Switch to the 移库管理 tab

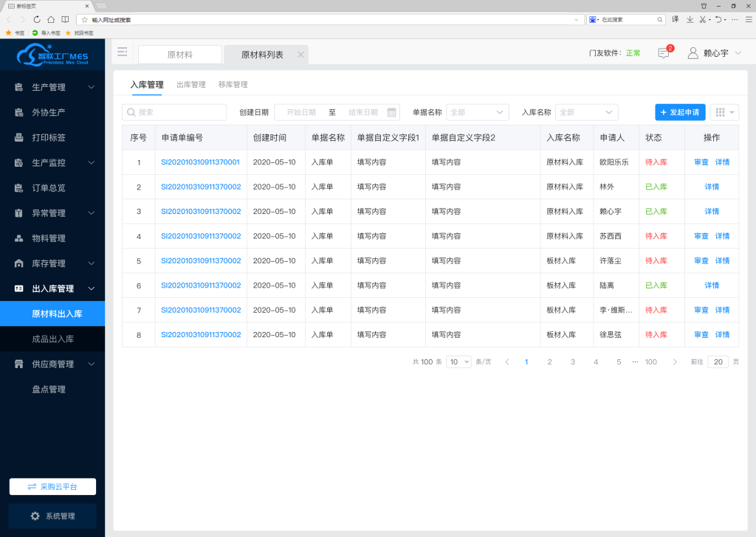(233, 85)
